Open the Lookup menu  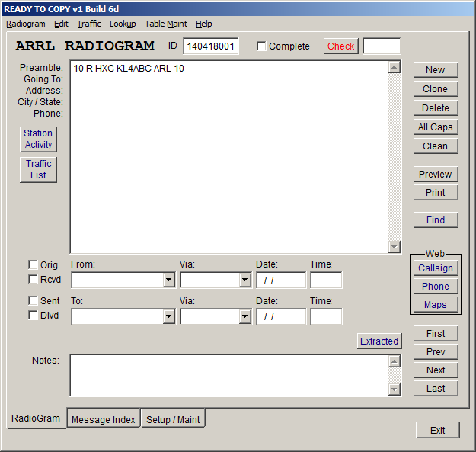[123, 24]
